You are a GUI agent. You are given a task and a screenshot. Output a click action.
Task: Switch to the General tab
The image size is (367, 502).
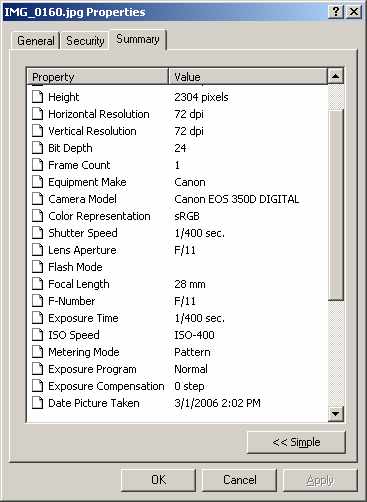(x=36, y=41)
